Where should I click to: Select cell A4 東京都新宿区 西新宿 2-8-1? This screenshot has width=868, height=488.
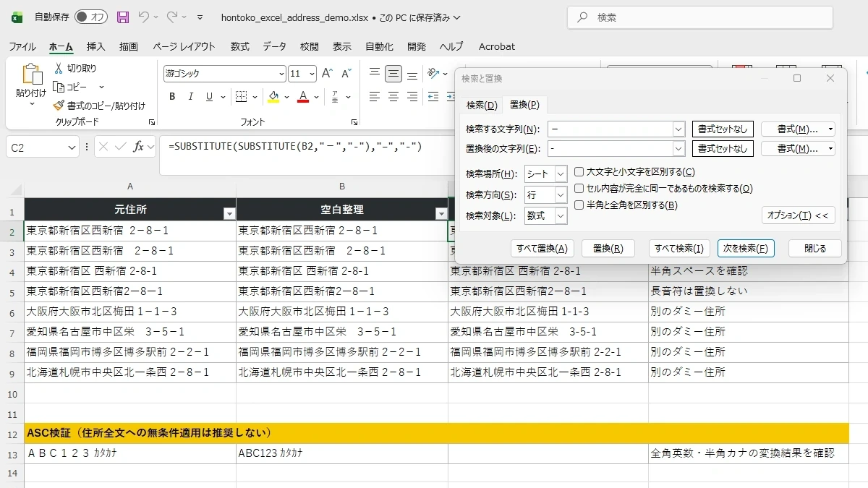[x=130, y=271]
